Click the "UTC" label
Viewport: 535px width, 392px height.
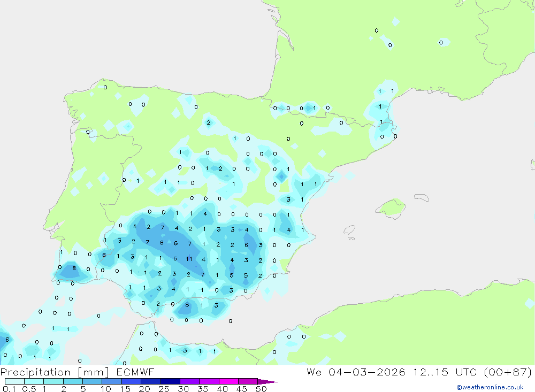466,372
